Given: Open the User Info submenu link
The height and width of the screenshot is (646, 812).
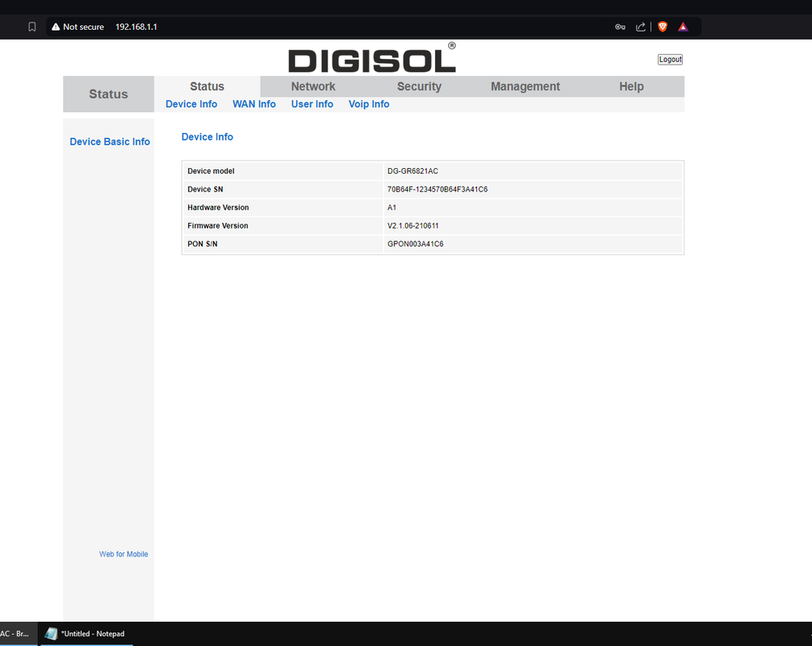Looking at the screenshot, I should [x=312, y=104].
